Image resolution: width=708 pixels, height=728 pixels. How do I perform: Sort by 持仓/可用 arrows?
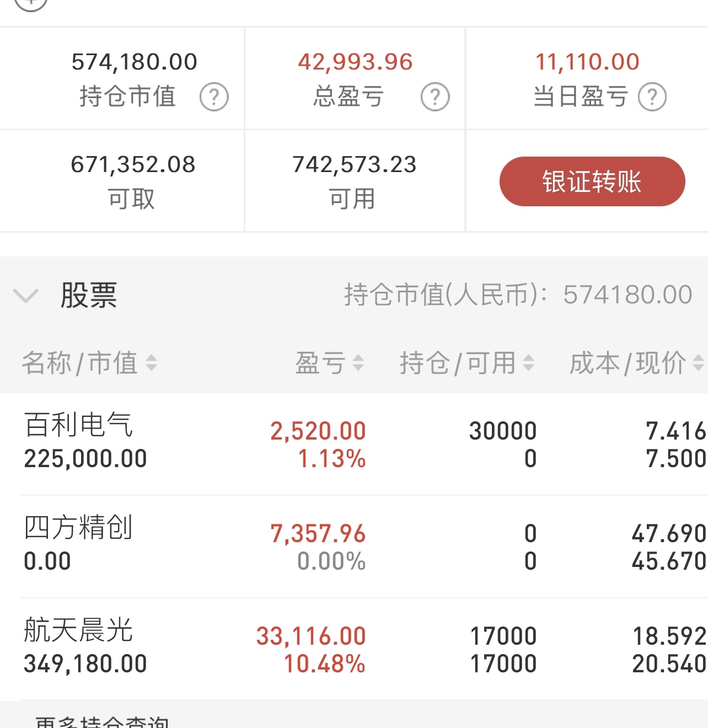(528, 363)
